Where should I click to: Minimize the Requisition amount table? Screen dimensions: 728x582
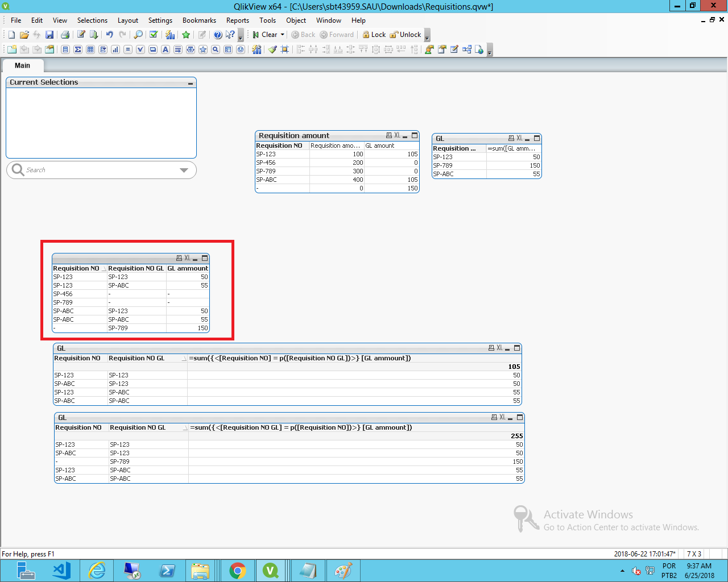click(405, 136)
